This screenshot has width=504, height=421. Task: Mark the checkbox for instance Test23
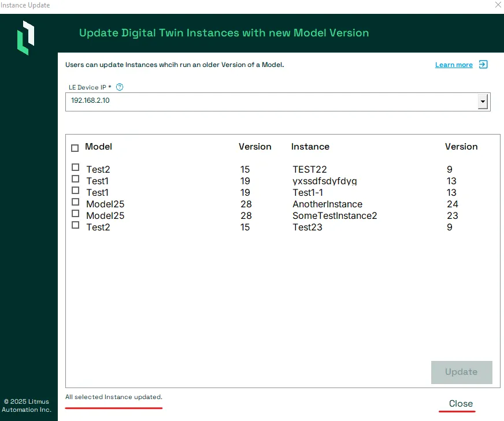[76, 225]
